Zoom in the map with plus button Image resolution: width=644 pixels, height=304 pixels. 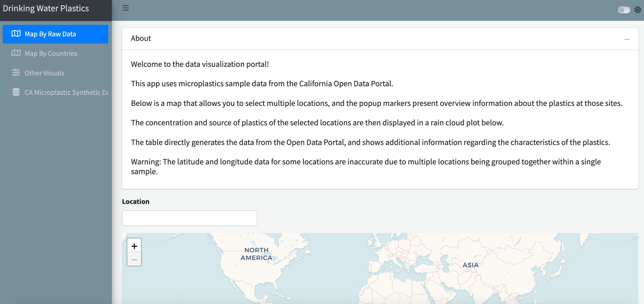point(134,246)
